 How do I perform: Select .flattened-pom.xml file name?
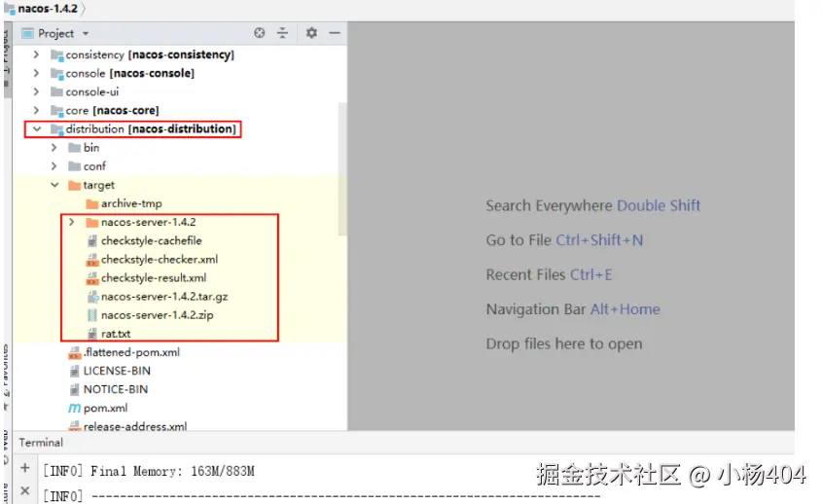(x=131, y=352)
